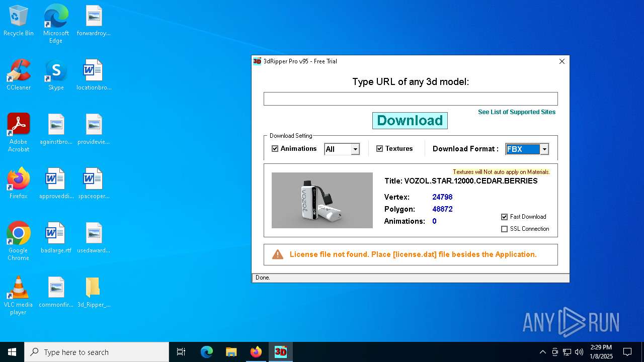Image resolution: width=644 pixels, height=362 pixels.
Task: Open Edge from the taskbar
Action: 207,352
